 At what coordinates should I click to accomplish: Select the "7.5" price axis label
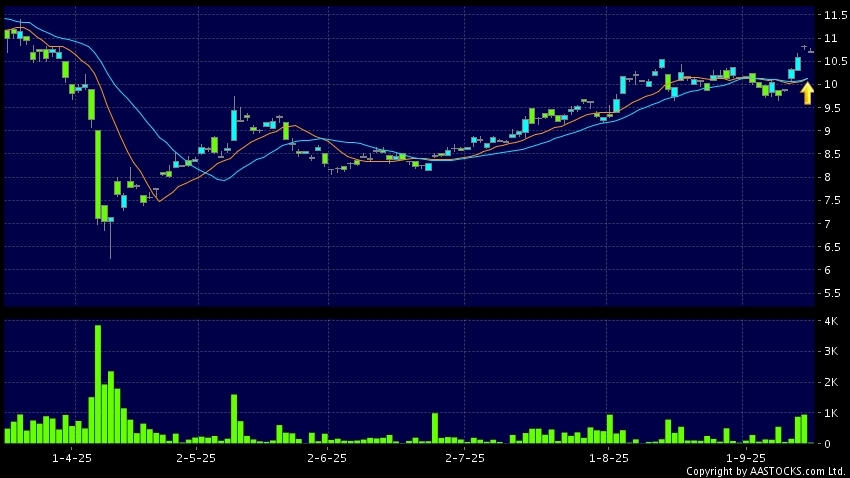click(833, 201)
